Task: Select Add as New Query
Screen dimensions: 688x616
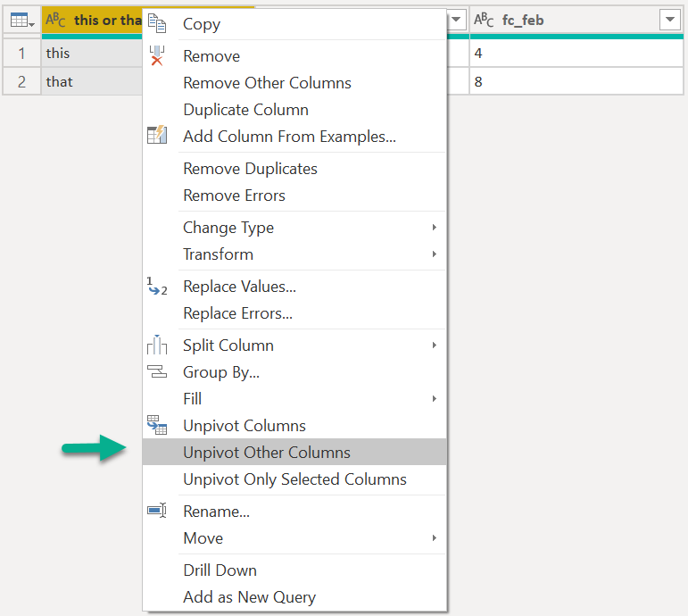Action: click(x=294, y=596)
